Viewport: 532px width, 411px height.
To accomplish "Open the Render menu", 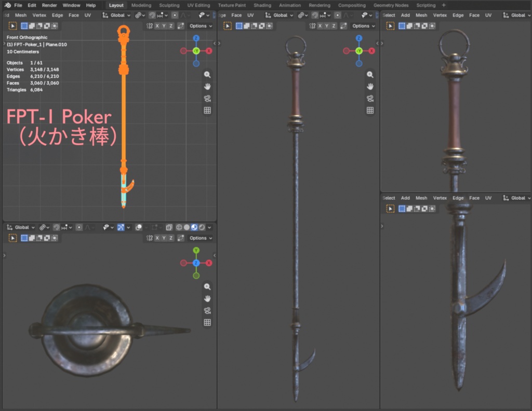I will [x=49, y=5].
